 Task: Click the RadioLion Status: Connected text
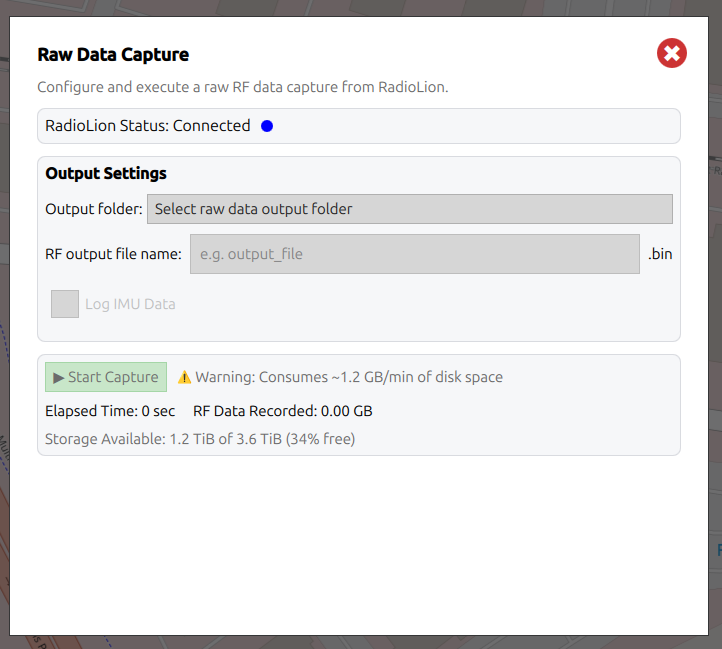tap(148, 126)
